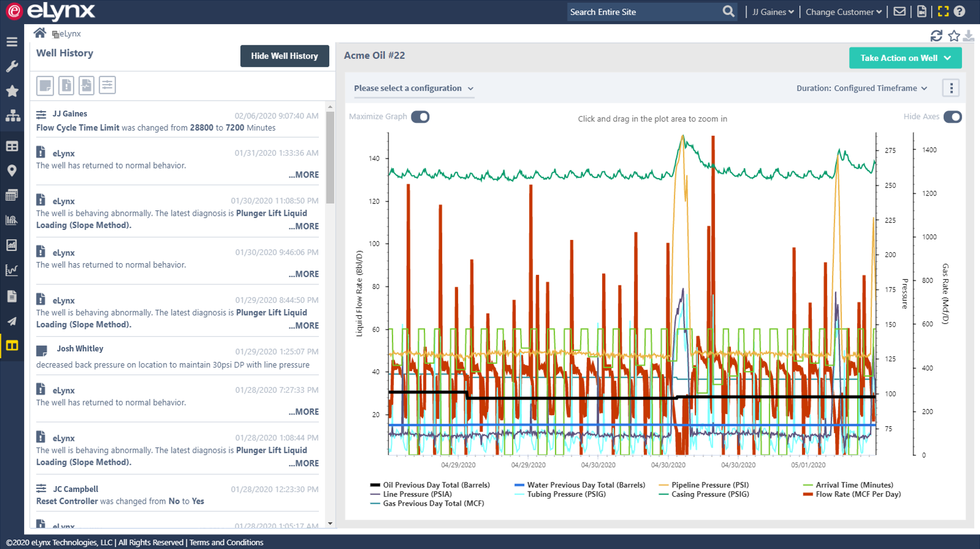Open the JJ Gaines user menu

[773, 12]
